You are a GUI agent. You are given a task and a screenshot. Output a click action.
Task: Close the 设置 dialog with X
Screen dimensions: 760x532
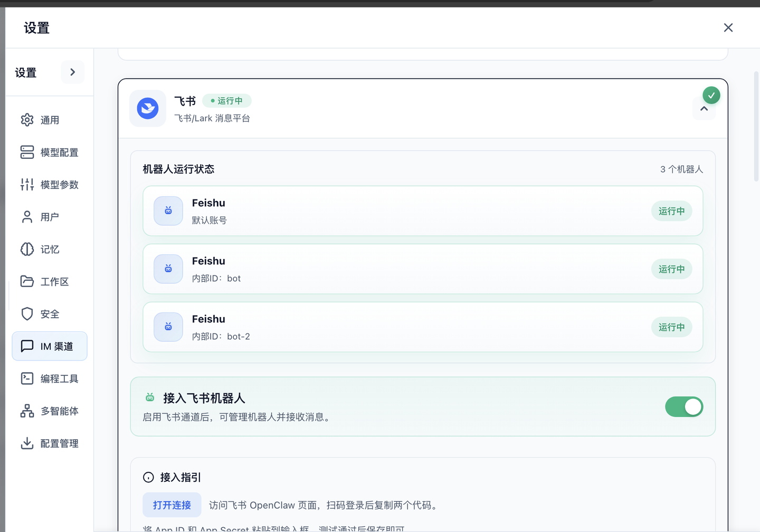click(x=728, y=27)
